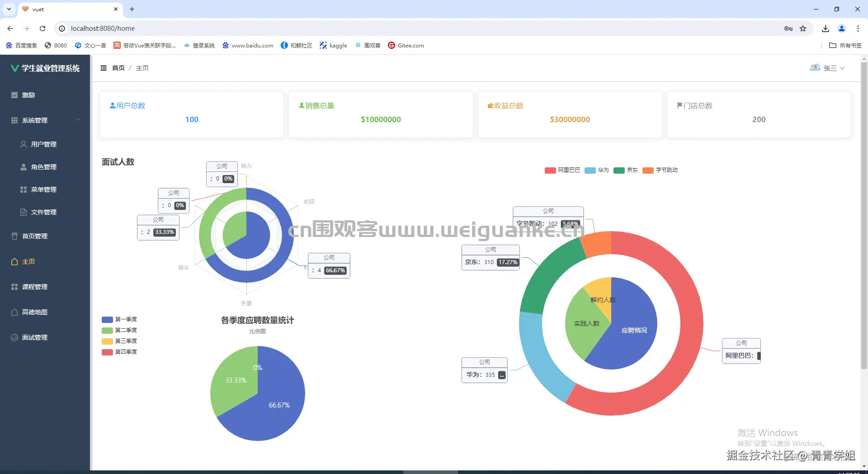This screenshot has width=868, height=474.
Task: Click the 收益总额 card icon
Action: click(x=491, y=105)
